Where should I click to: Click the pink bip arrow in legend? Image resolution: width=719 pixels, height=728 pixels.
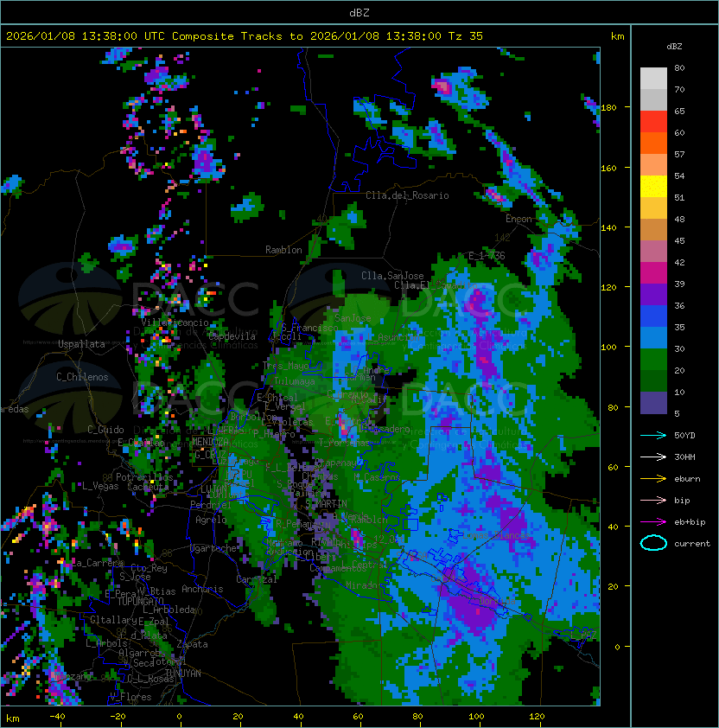point(653,500)
